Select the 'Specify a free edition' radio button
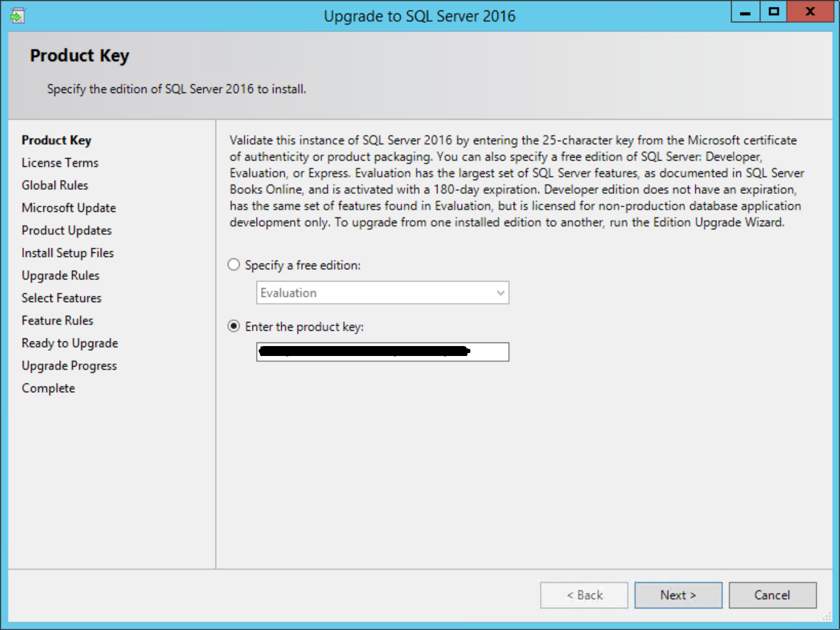Screen dimensions: 840x630 (234, 265)
